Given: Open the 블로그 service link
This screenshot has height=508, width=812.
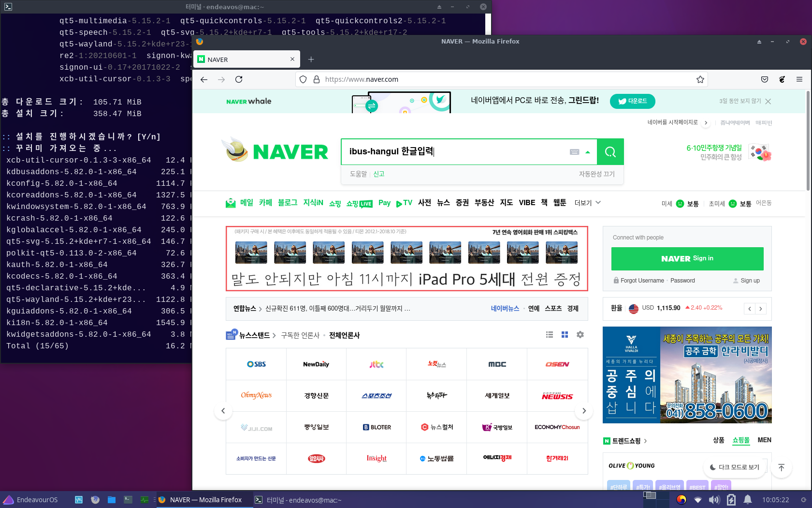Looking at the screenshot, I should point(288,203).
